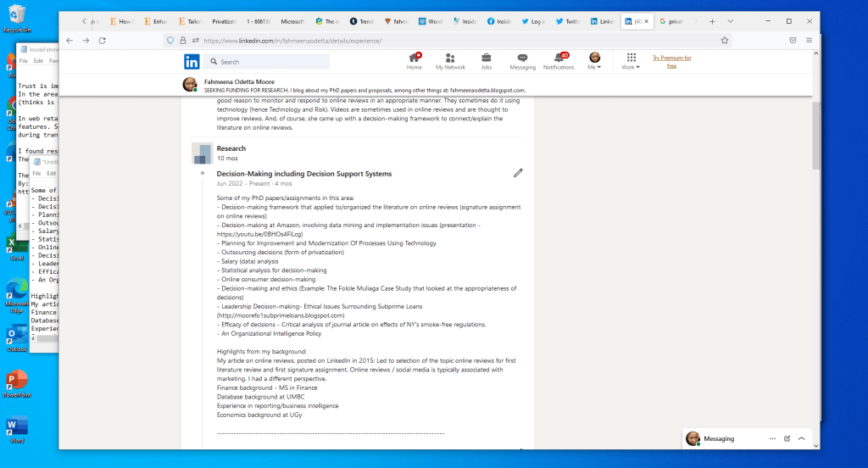View Notifications with the 40 badge
Image resolution: width=868 pixels, height=468 pixels.
click(x=559, y=60)
